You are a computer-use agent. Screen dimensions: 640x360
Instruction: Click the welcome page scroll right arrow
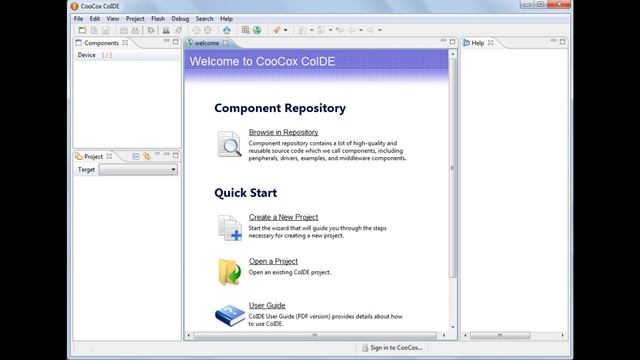click(444, 336)
